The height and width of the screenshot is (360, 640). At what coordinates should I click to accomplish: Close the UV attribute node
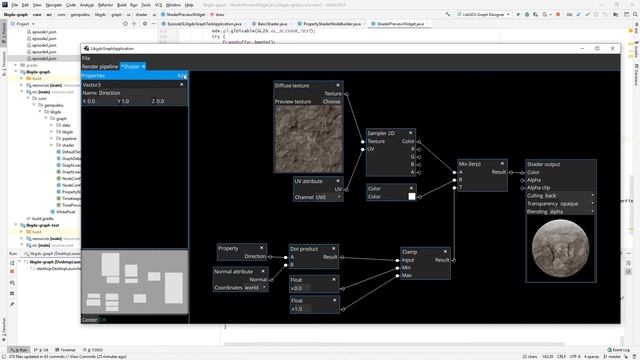[x=338, y=181]
